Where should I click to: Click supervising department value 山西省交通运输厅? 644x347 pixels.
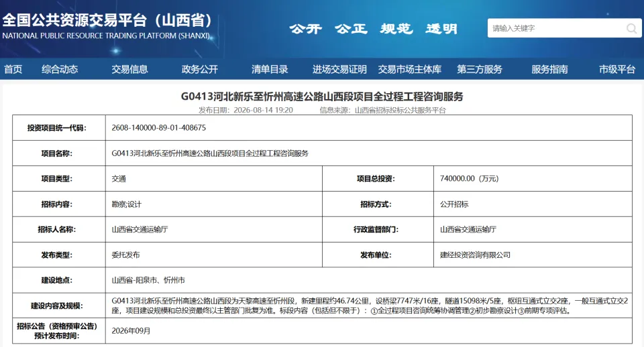(468, 229)
